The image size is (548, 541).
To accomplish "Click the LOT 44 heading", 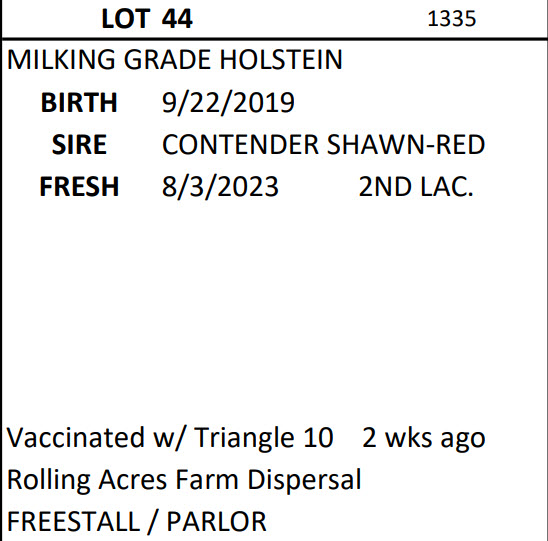I will (147, 19).
